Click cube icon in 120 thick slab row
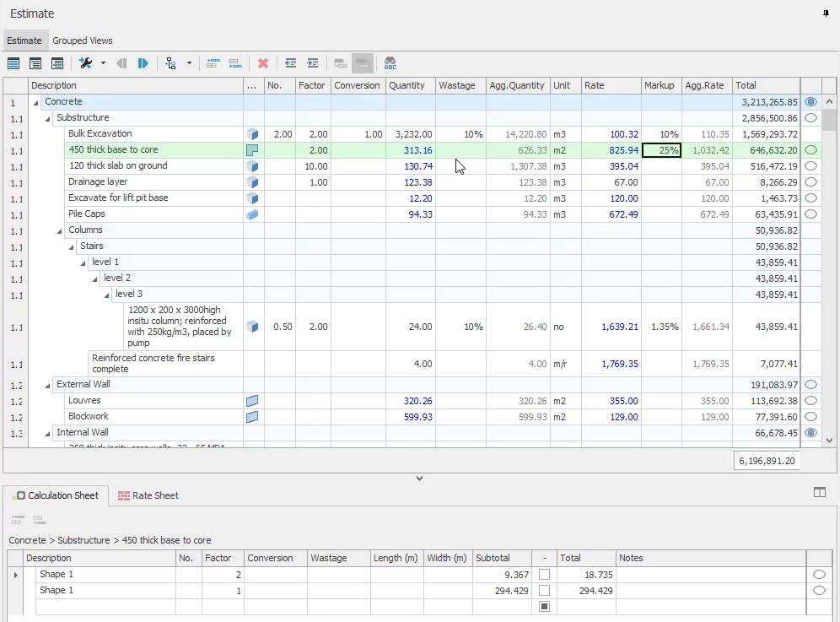The image size is (840, 622). point(252,166)
